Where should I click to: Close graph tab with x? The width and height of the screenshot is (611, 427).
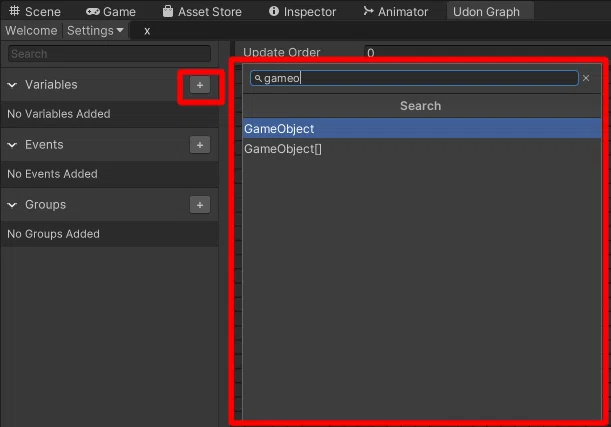[147, 31]
